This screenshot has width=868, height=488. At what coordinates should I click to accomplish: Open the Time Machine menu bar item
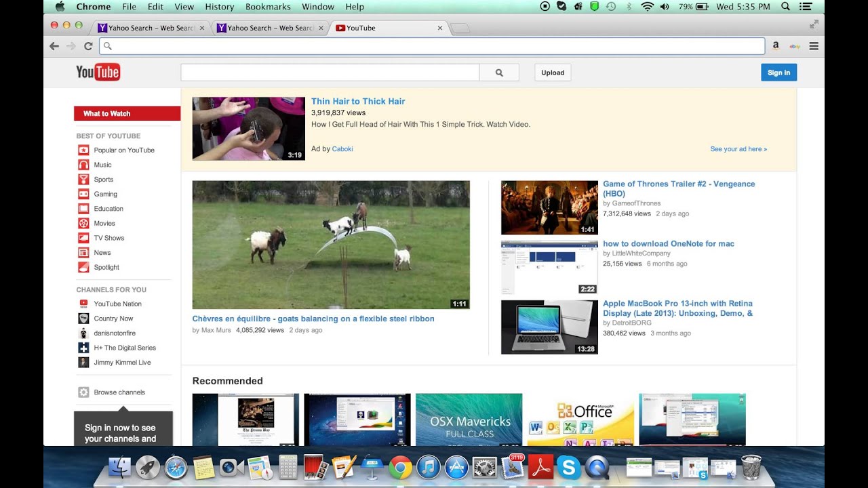(x=611, y=7)
